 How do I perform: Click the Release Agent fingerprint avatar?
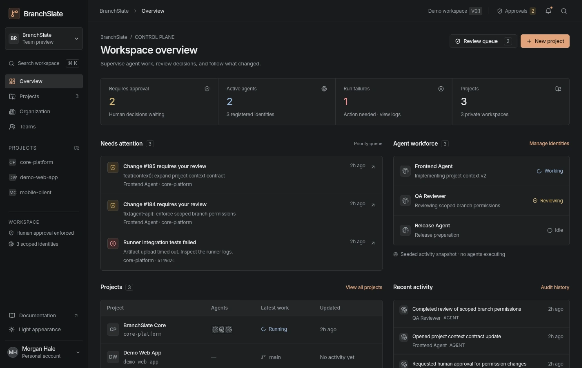tap(405, 230)
